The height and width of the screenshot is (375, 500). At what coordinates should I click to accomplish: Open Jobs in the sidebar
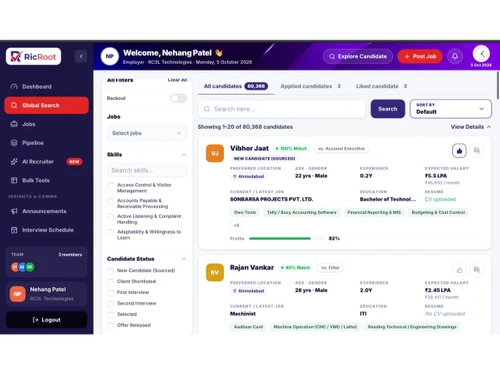pyautogui.click(x=47, y=124)
